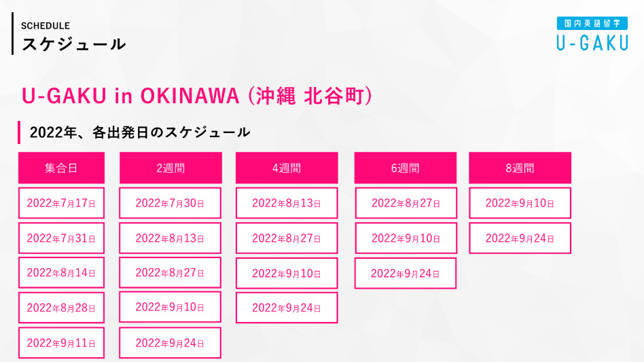The height and width of the screenshot is (362, 644).
Task: Select the 8週間 column header
Action: click(520, 168)
